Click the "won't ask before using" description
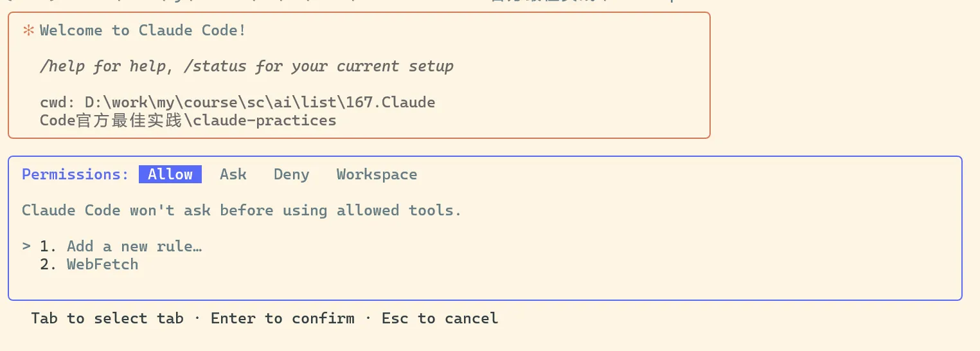The height and width of the screenshot is (351, 980). 236,210
